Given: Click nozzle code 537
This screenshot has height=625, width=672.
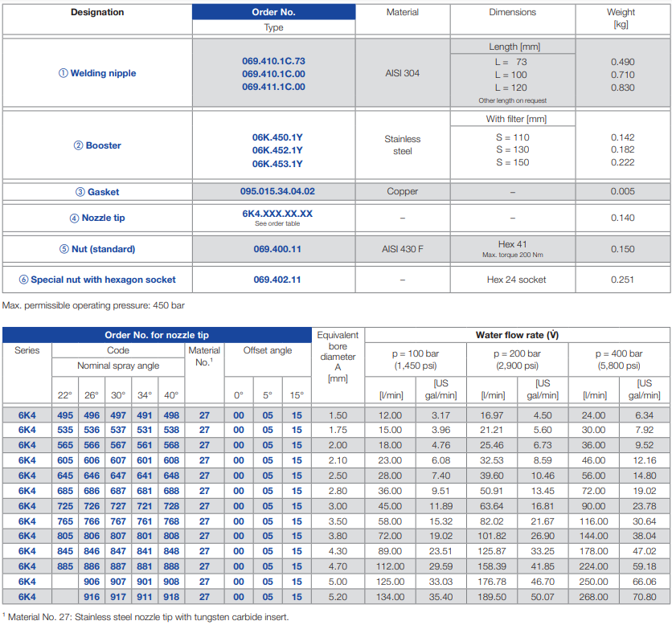Looking at the screenshot, I should point(118,430).
